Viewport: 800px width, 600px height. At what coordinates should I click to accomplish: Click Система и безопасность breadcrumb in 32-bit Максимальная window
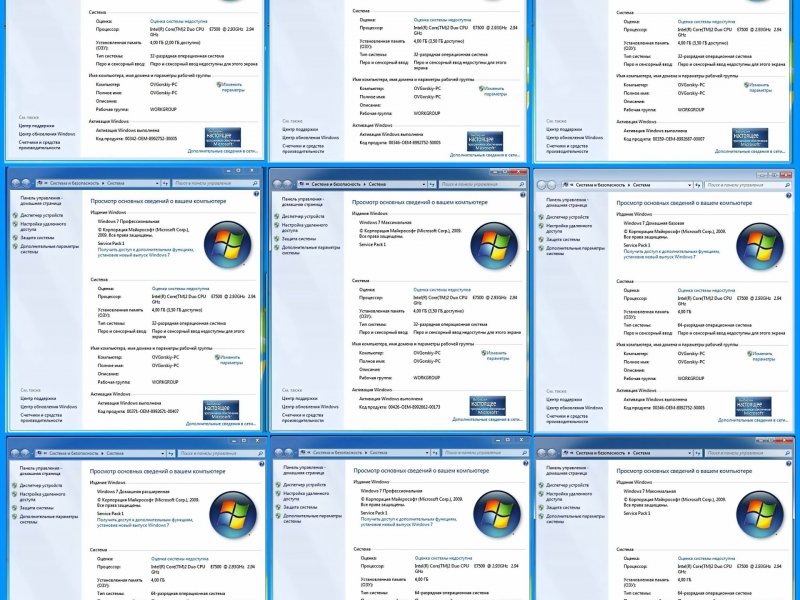click(x=336, y=184)
